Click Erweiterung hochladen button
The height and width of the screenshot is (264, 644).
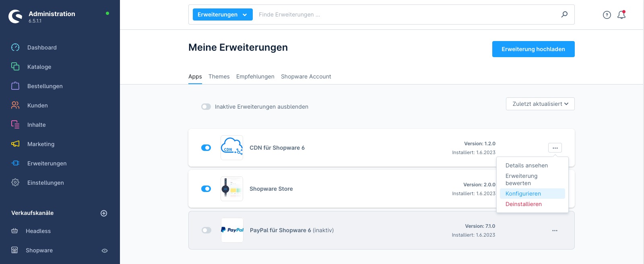coord(533,49)
